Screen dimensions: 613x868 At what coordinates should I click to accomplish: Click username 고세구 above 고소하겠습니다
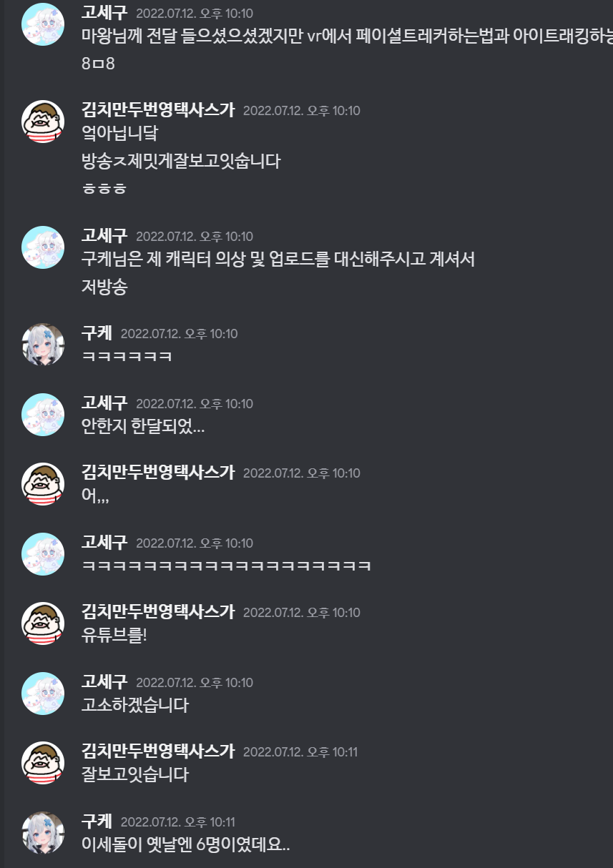coord(104,682)
